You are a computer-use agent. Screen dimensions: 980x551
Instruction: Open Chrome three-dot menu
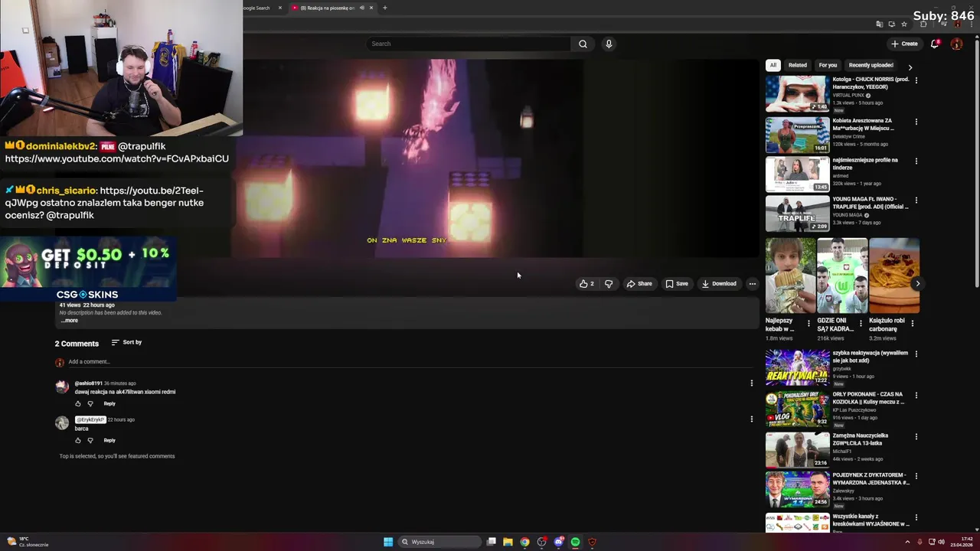(x=972, y=24)
